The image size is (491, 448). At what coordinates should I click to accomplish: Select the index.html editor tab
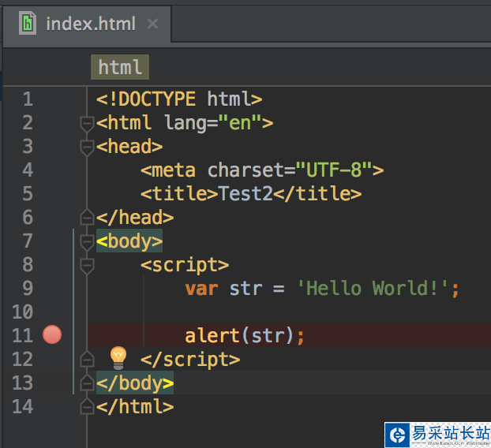pyautogui.click(x=90, y=24)
